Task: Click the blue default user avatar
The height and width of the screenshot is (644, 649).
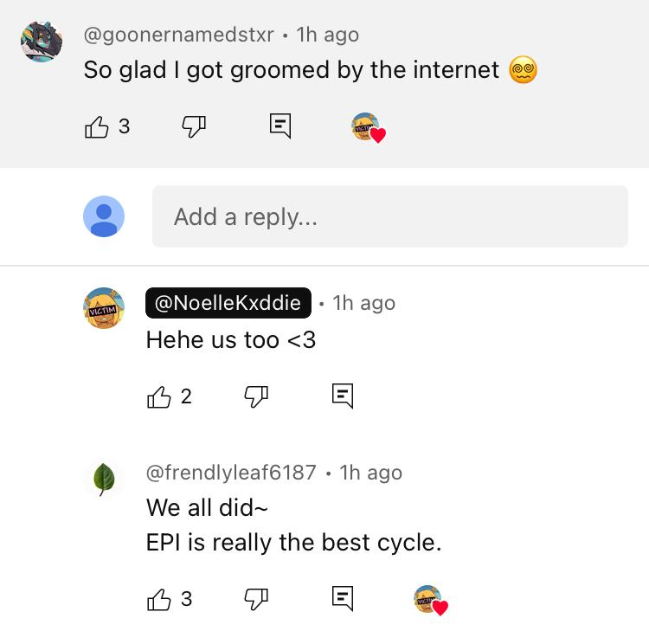Action: (104, 216)
